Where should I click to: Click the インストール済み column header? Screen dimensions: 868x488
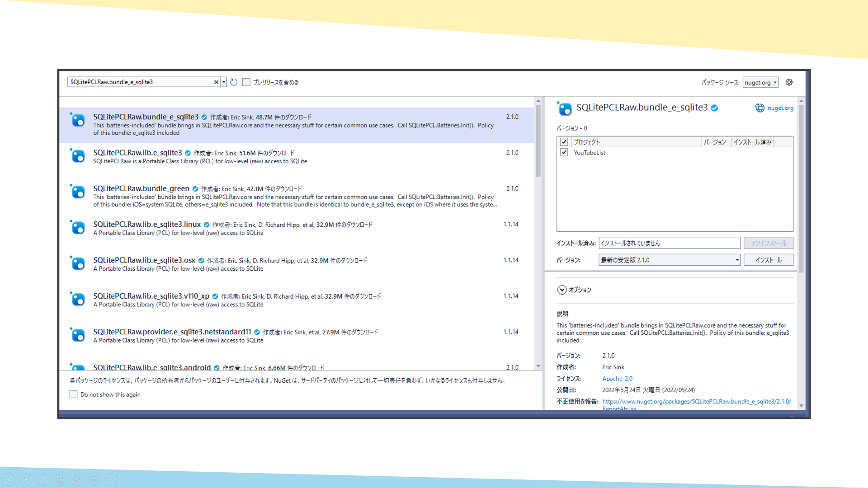pos(752,142)
